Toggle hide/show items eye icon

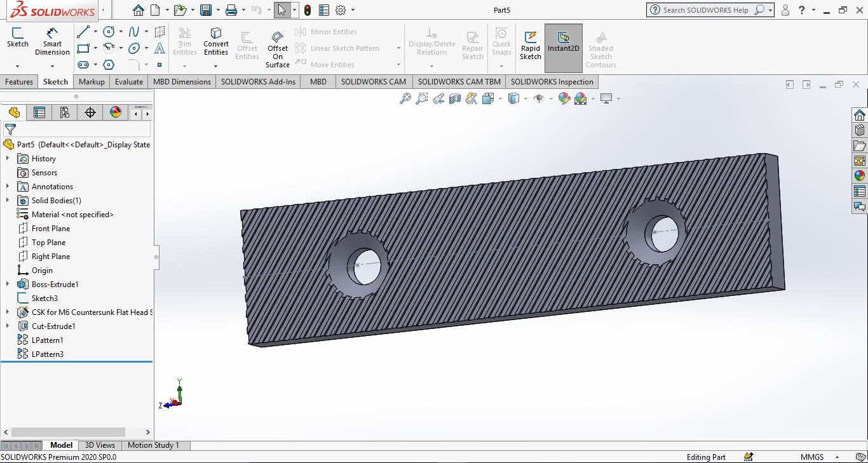tap(539, 98)
